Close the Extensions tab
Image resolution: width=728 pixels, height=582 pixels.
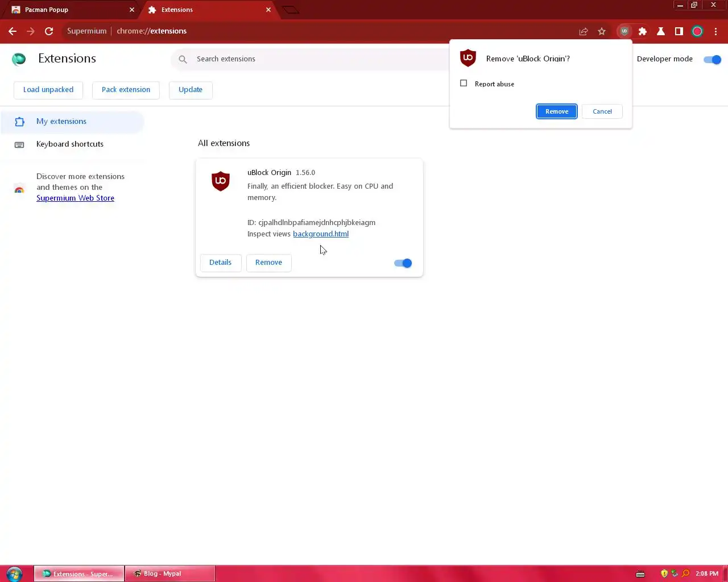pos(268,10)
